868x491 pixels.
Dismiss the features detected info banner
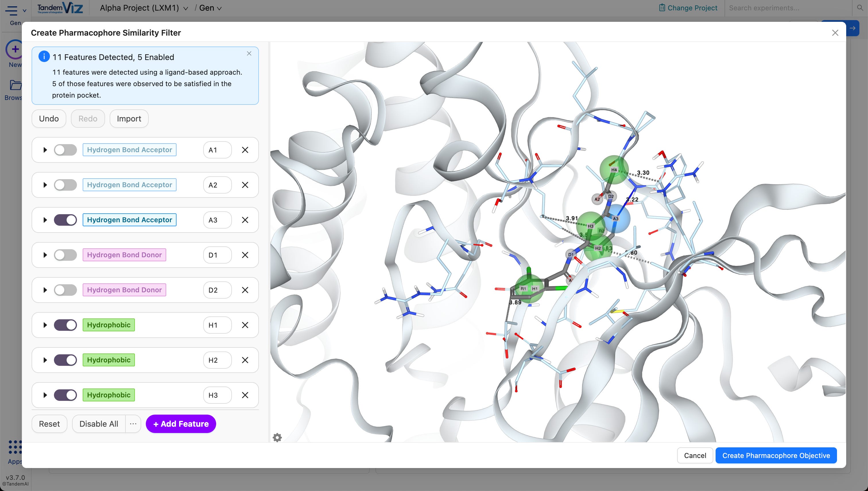pyautogui.click(x=249, y=54)
